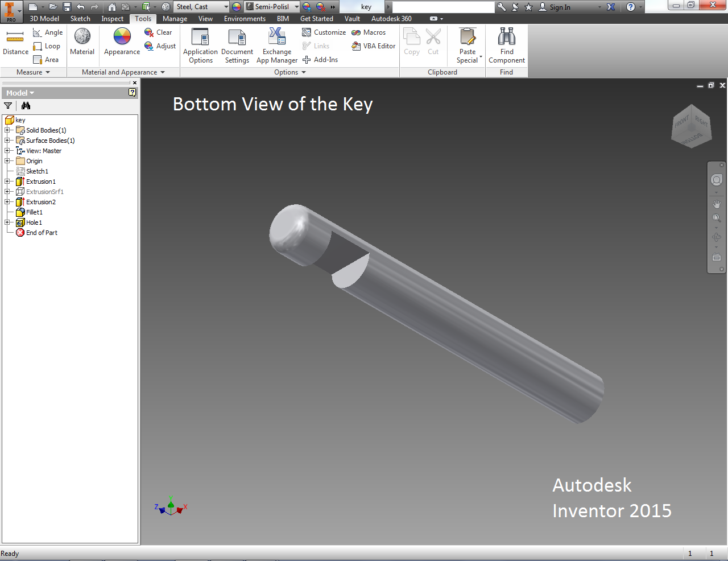Open the Material browser
This screenshot has height=561, width=728.
[x=82, y=42]
